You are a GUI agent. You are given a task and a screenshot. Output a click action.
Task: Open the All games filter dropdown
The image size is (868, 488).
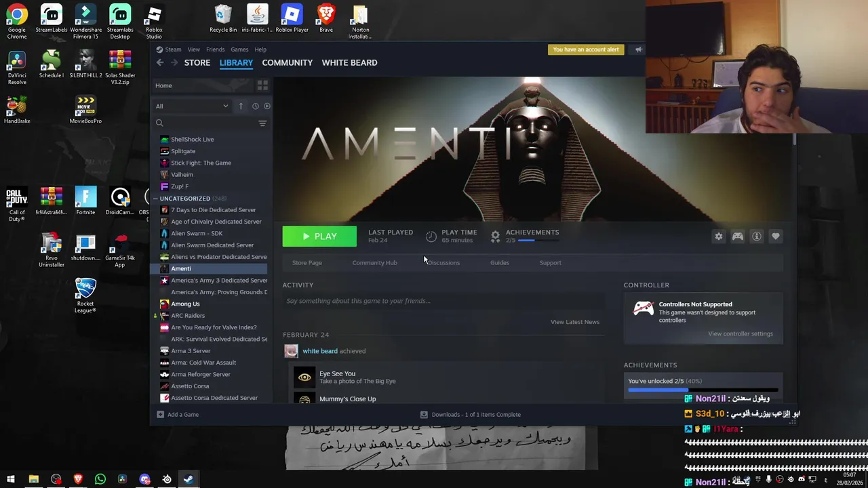pos(192,106)
